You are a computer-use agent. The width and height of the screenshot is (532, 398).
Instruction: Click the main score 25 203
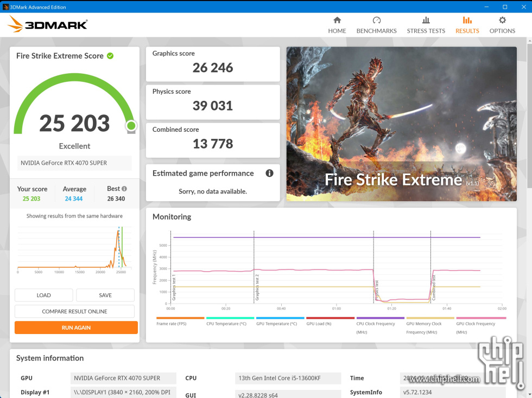click(75, 123)
